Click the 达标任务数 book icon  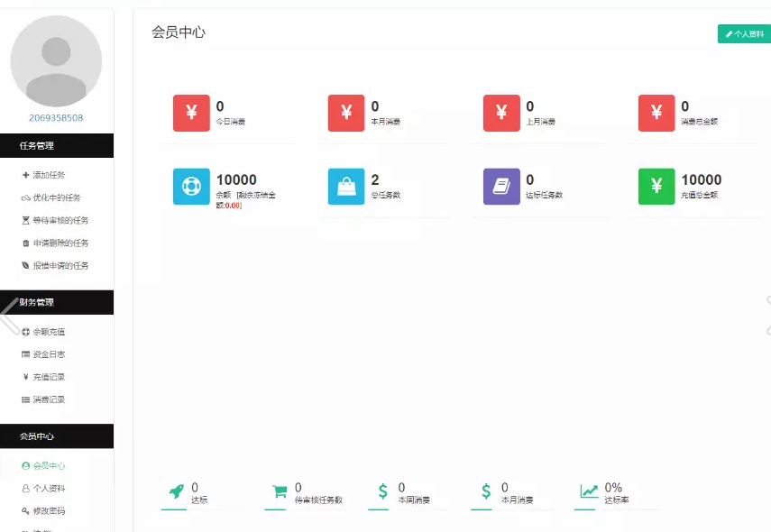[x=501, y=187]
